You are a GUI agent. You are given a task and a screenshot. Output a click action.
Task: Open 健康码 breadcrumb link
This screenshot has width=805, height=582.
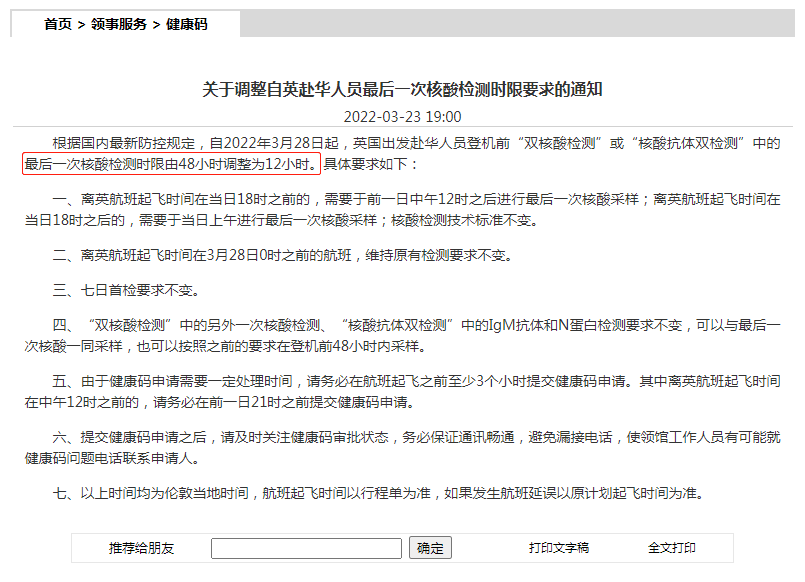186,24
